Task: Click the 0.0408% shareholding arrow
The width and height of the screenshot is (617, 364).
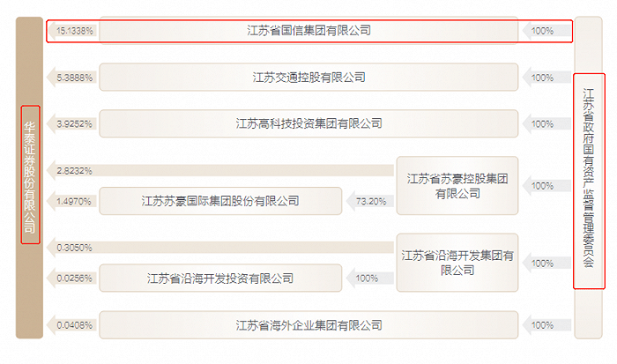Action: pos(72,325)
